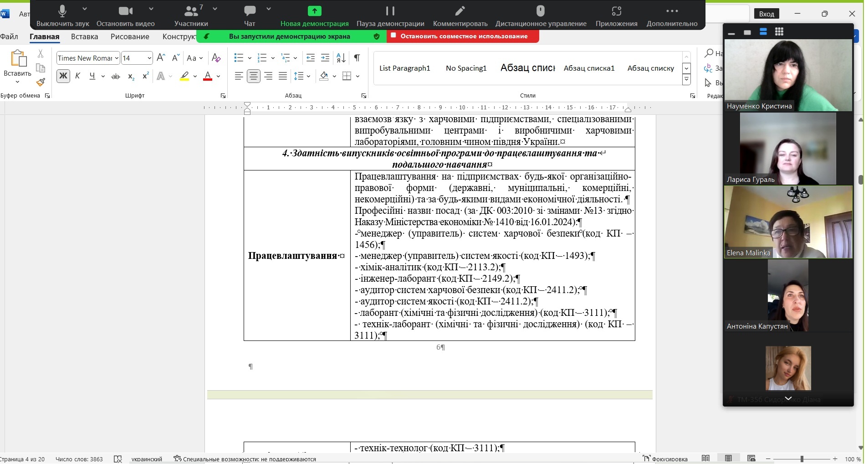
Task: Toggle subscript formatting
Action: pos(131,76)
